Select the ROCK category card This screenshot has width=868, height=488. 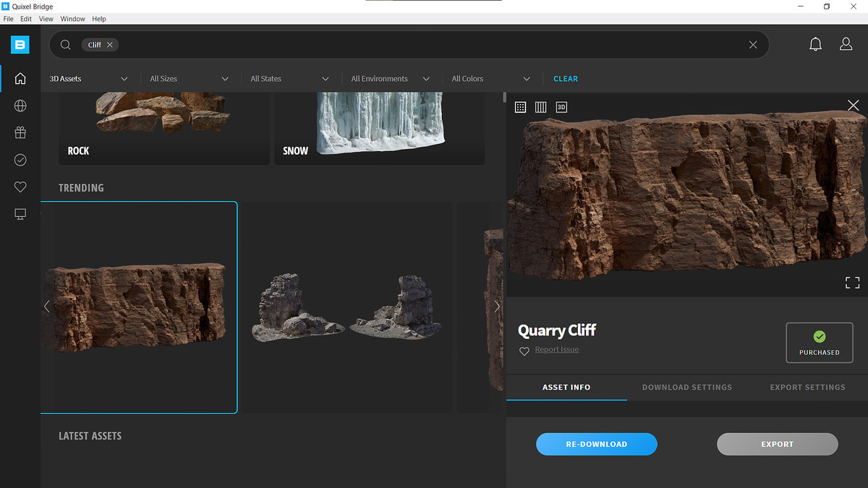tap(164, 127)
